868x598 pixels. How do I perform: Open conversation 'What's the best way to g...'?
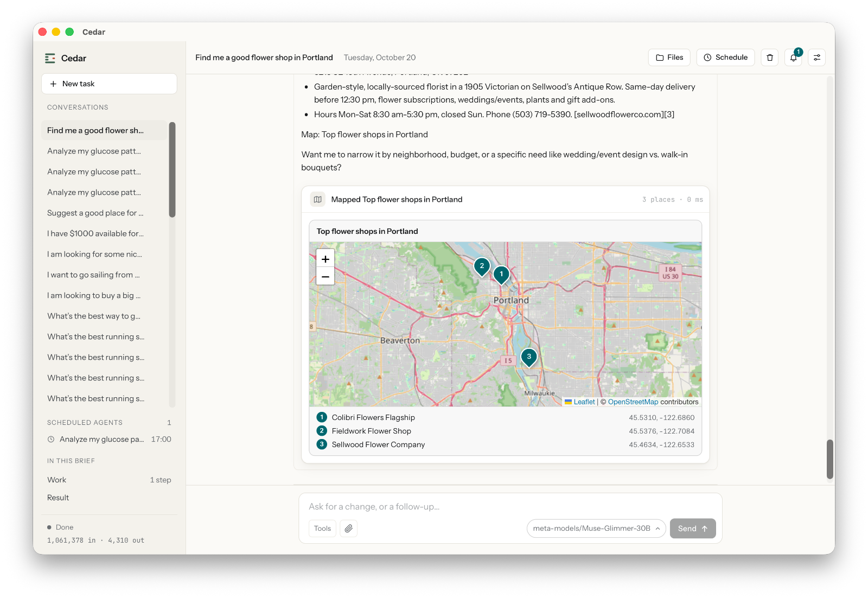point(104,316)
